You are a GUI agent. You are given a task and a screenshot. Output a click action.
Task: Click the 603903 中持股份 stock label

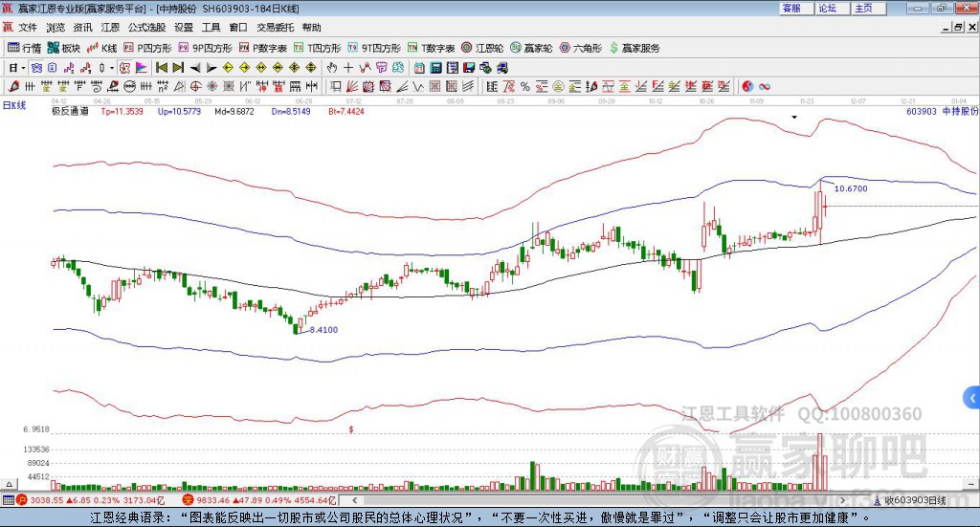[942, 111]
